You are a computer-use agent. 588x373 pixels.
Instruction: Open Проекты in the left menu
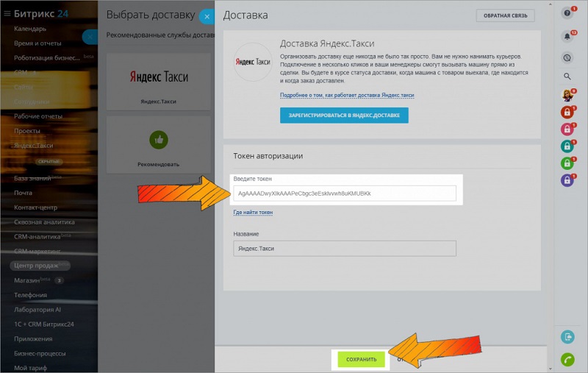pyautogui.click(x=27, y=131)
